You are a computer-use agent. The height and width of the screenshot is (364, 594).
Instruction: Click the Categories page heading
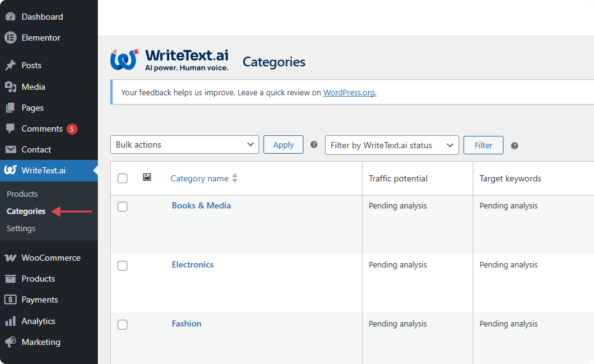pos(274,62)
